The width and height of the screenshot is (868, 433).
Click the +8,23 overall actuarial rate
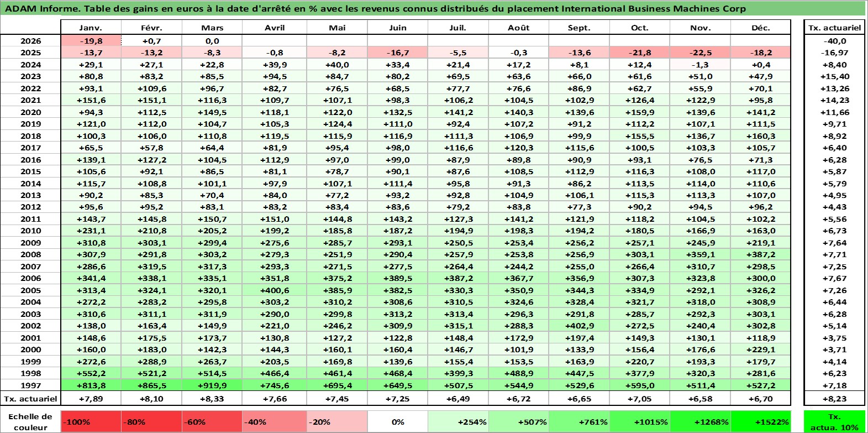point(834,399)
